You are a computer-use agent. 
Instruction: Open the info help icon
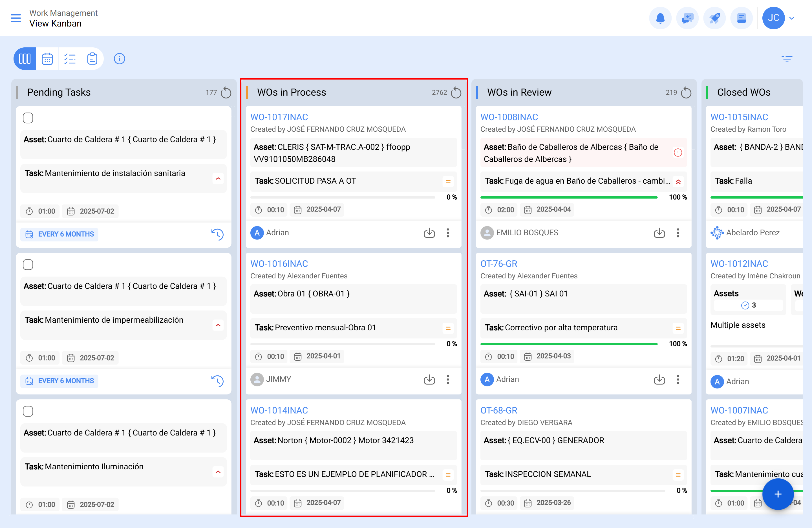pos(120,59)
